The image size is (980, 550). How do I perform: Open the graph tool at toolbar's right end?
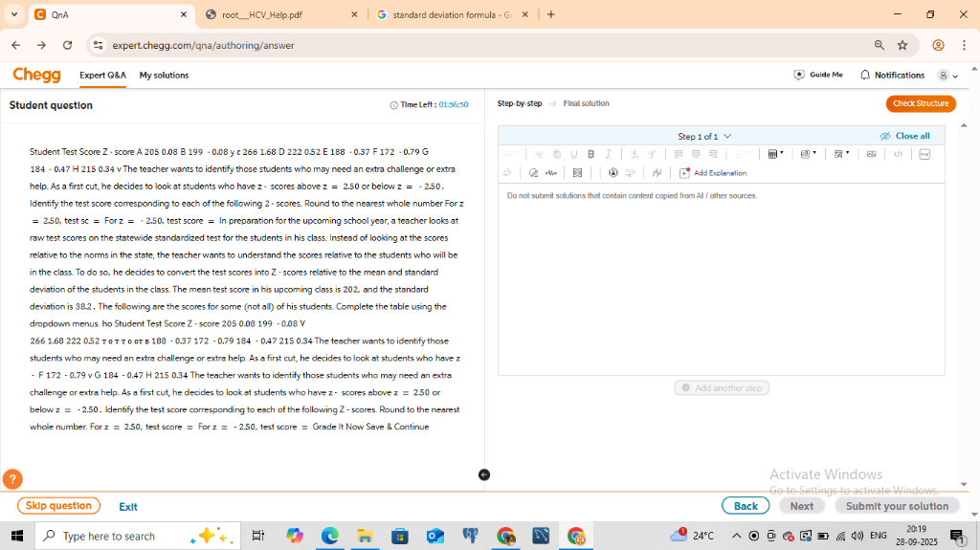925,154
